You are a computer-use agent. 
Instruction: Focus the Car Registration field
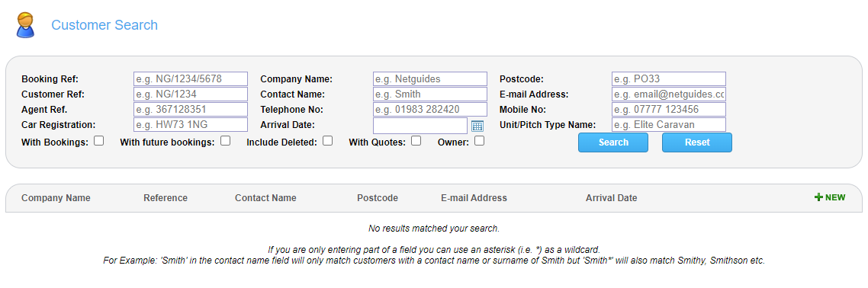191,125
